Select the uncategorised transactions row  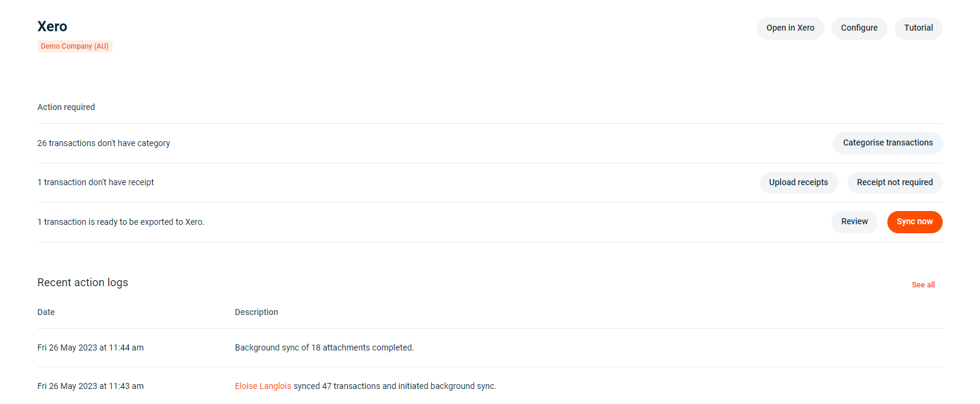pos(103,143)
